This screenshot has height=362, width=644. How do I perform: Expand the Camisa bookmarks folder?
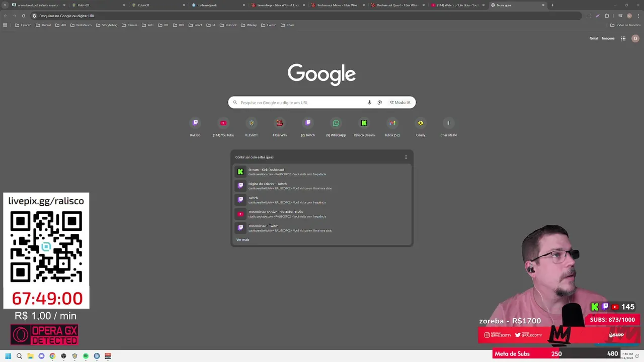tap(130, 25)
